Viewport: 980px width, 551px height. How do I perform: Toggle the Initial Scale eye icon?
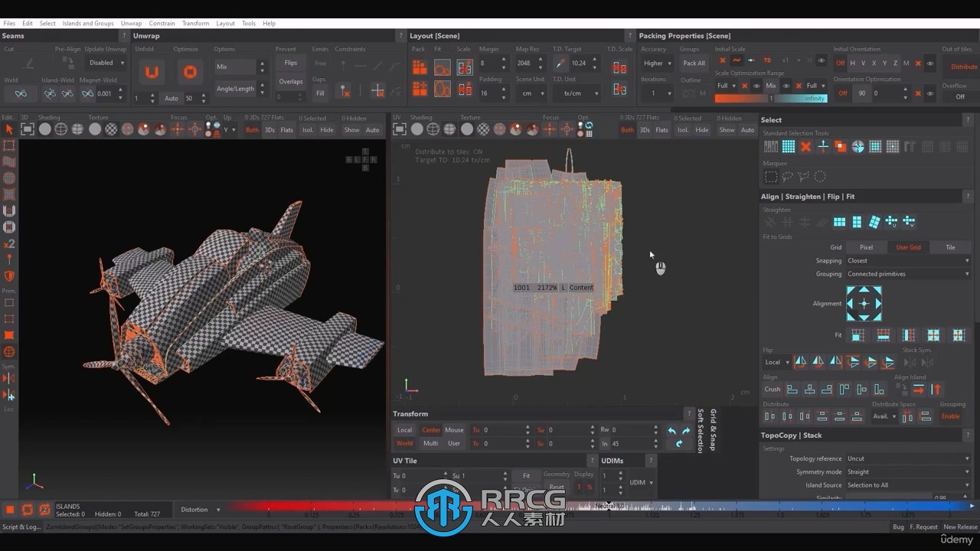point(822,60)
